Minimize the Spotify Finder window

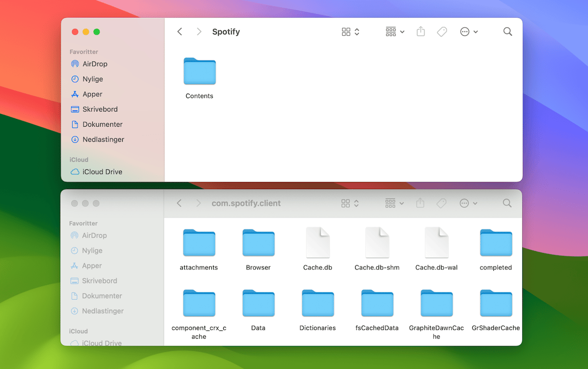(86, 32)
